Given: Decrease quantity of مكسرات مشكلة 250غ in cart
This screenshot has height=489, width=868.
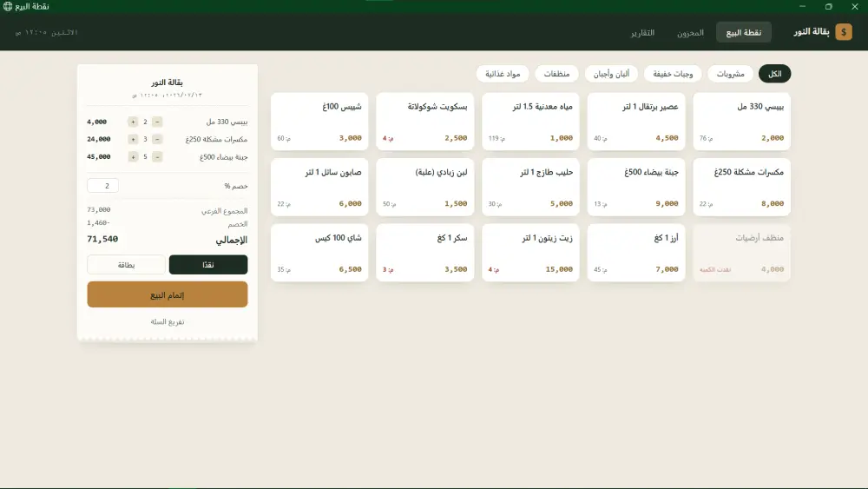Looking at the screenshot, I should tap(157, 140).
